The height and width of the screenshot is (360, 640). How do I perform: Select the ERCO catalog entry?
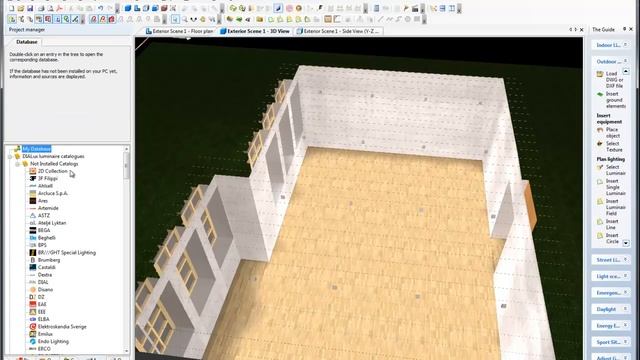coord(44,349)
